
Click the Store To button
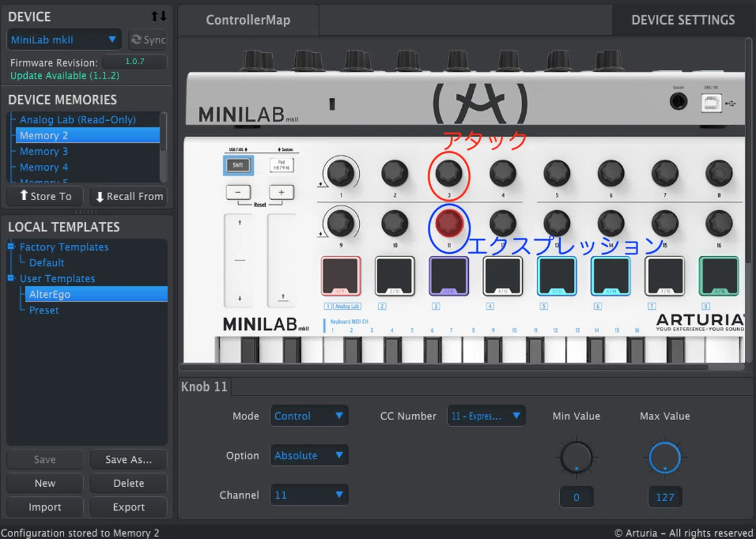(x=45, y=196)
